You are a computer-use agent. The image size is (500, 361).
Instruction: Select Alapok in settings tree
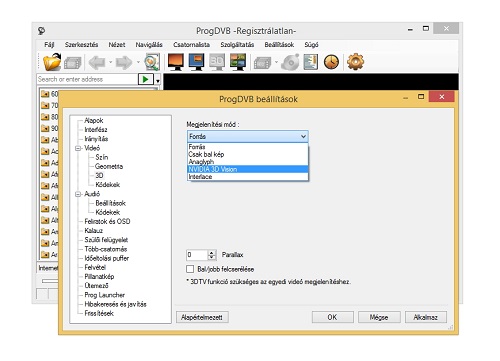tap(94, 120)
